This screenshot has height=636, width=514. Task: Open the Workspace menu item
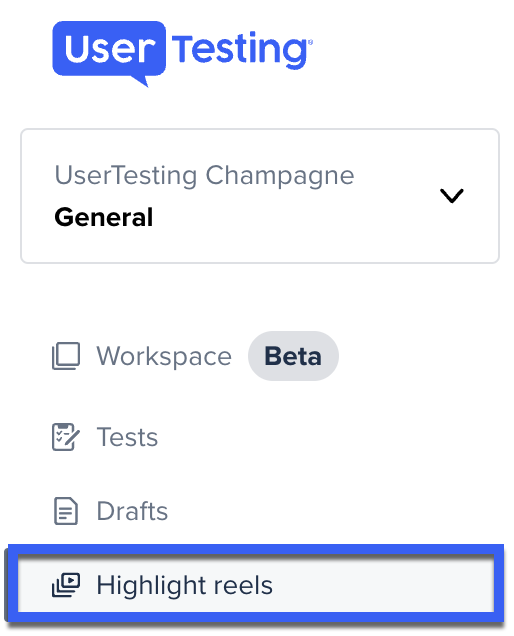click(x=164, y=356)
